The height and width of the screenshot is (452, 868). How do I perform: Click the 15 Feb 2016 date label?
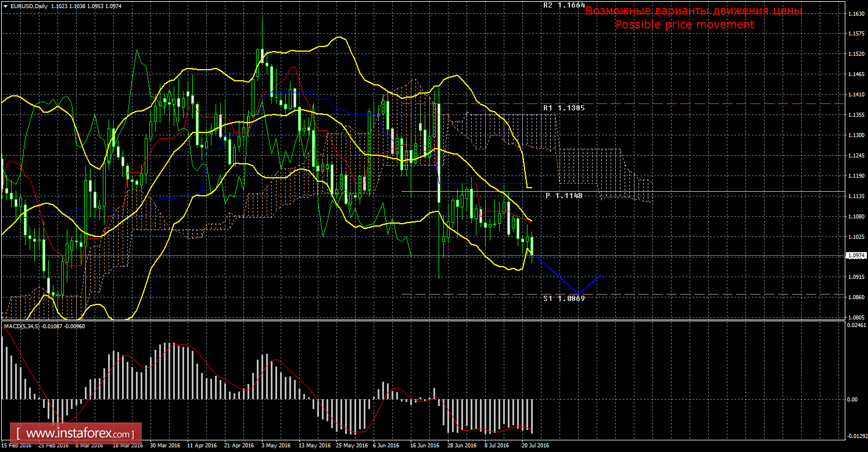[16, 446]
